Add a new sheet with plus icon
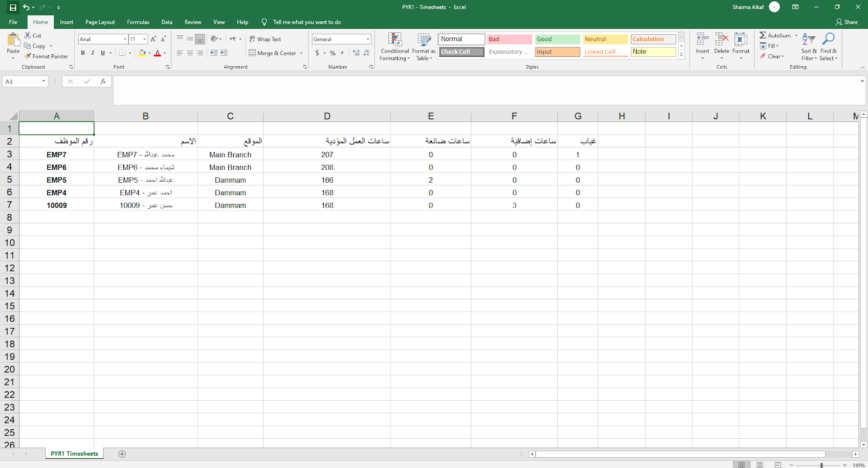 point(122,454)
